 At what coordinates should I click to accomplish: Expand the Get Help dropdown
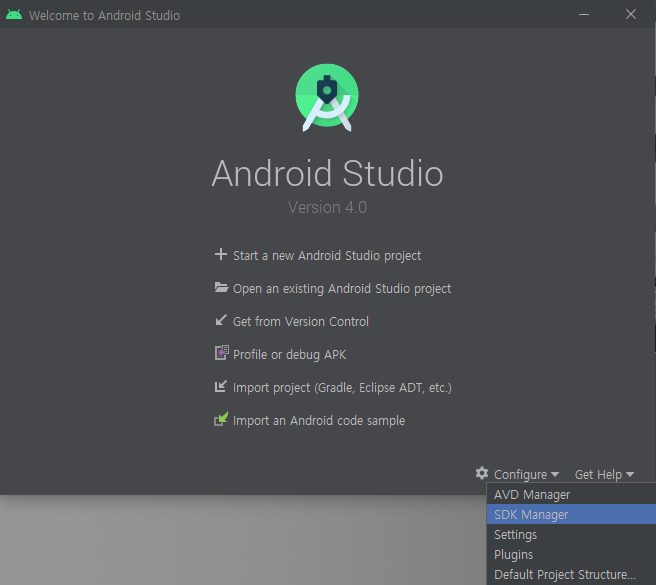(604, 475)
